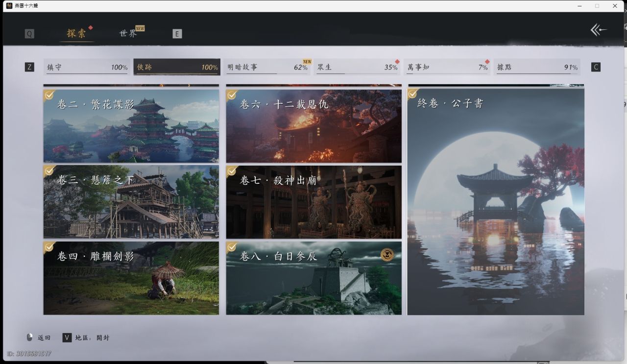Click the Z key icon left of 鎮守

(29, 67)
